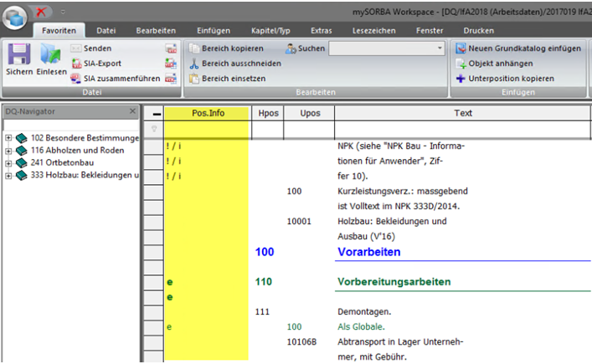Expand the 102 Besondere Bestimmungen node

(x=8, y=138)
